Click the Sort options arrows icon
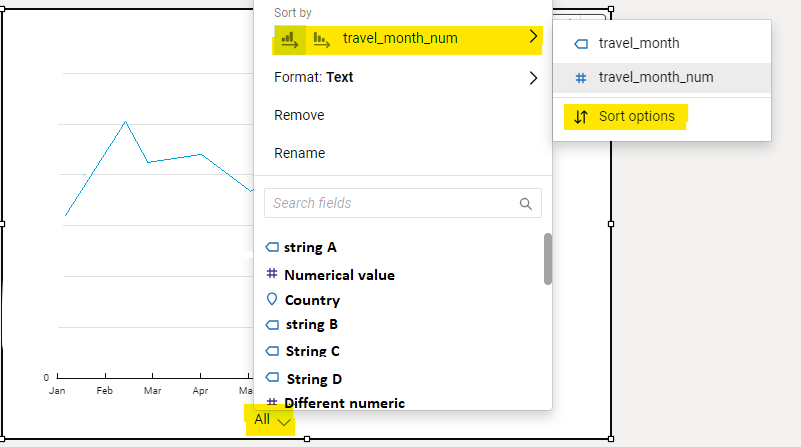 pos(581,116)
